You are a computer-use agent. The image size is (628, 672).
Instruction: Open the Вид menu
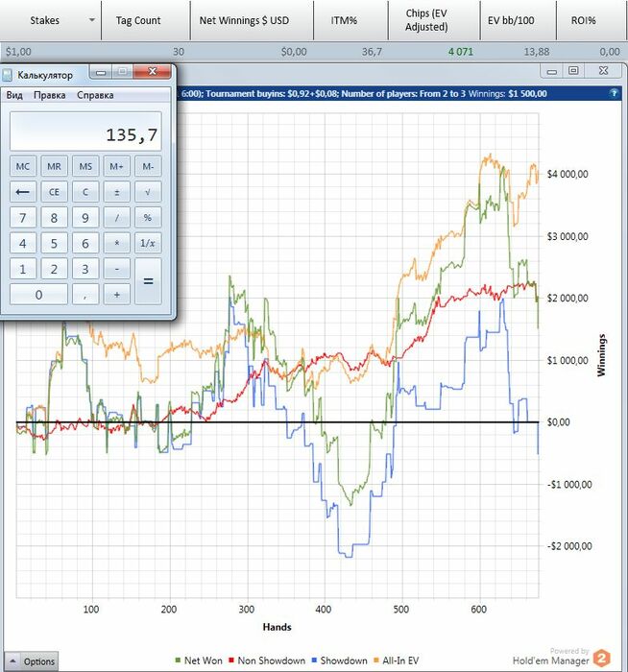[14, 95]
